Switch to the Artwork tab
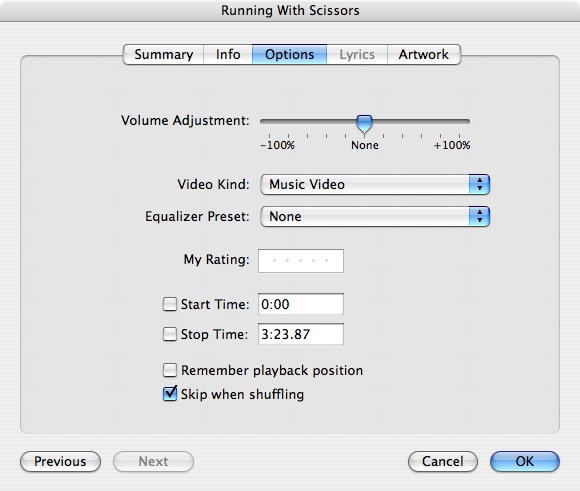This screenshot has height=491, width=580. (424, 54)
